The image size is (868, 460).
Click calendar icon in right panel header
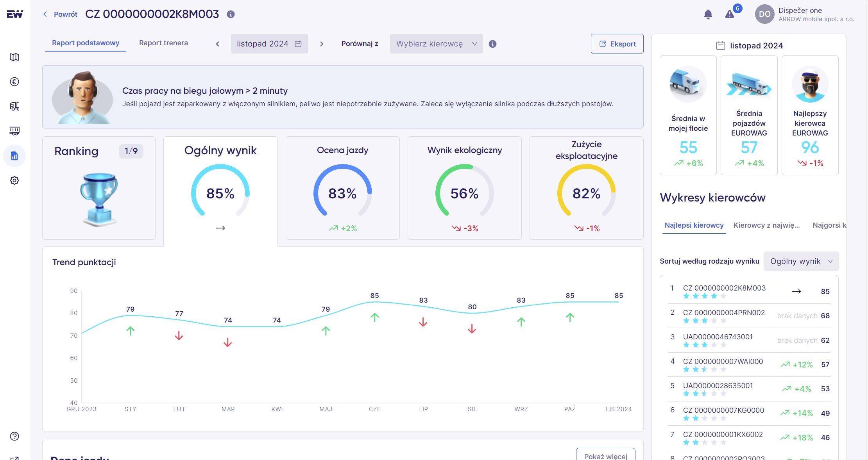721,46
